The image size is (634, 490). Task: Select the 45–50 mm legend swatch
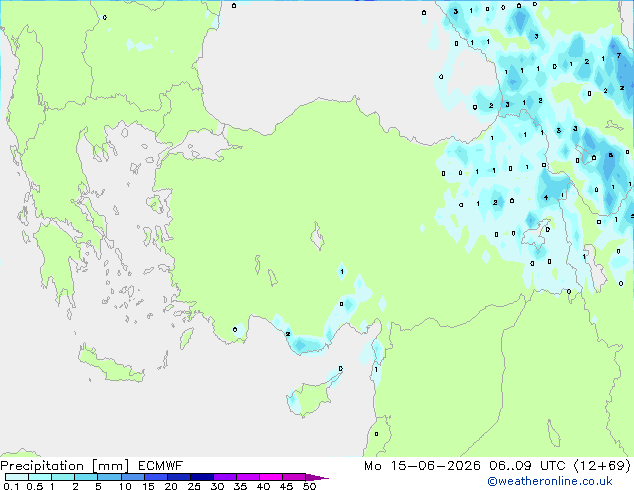(x=294, y=477)
